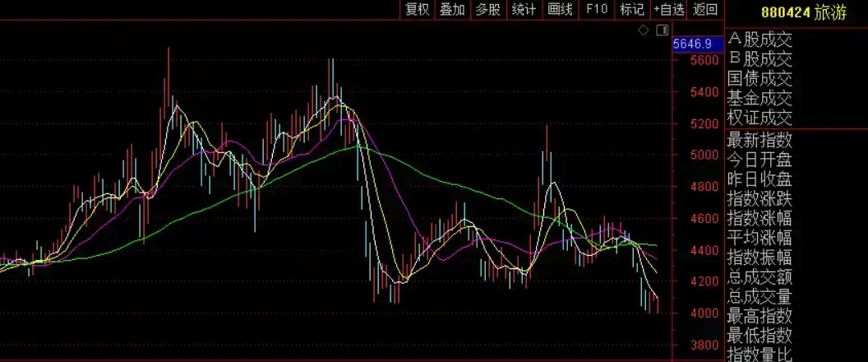Click the 880424 旅游 title

tap(804, 12)
